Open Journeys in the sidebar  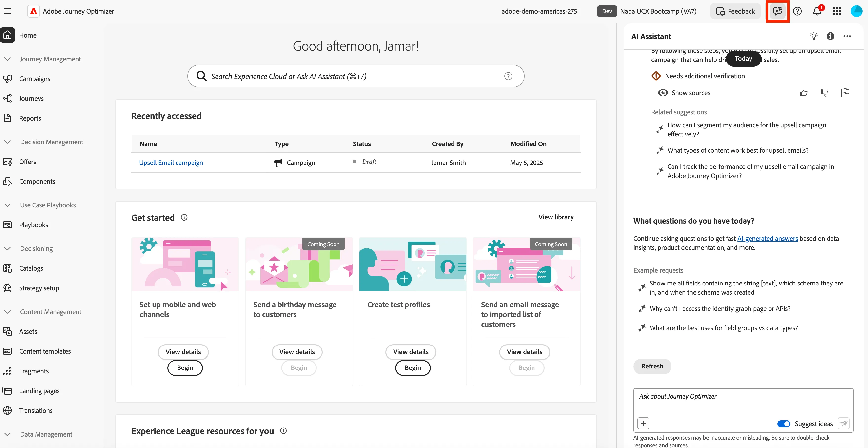click(x=31, y=99)
